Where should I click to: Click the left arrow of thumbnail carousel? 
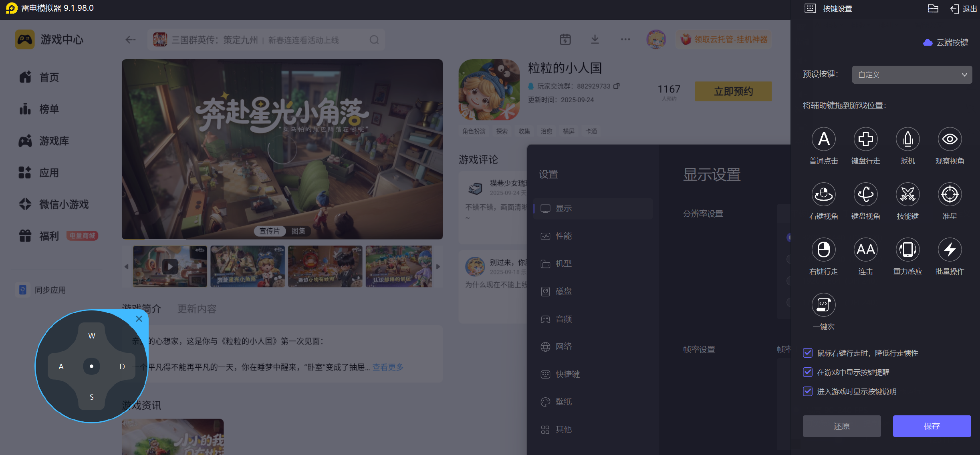(x=127, y=266)
